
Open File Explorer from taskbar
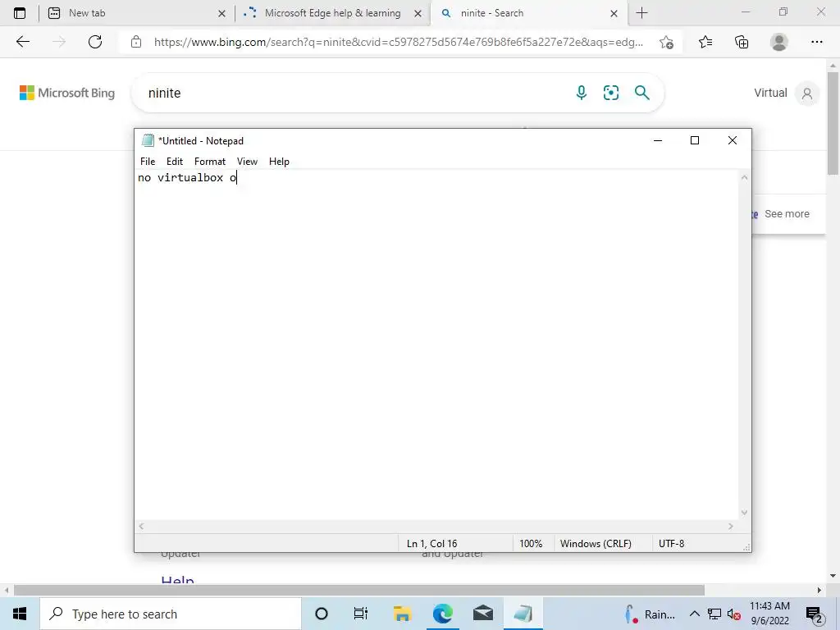402,614
